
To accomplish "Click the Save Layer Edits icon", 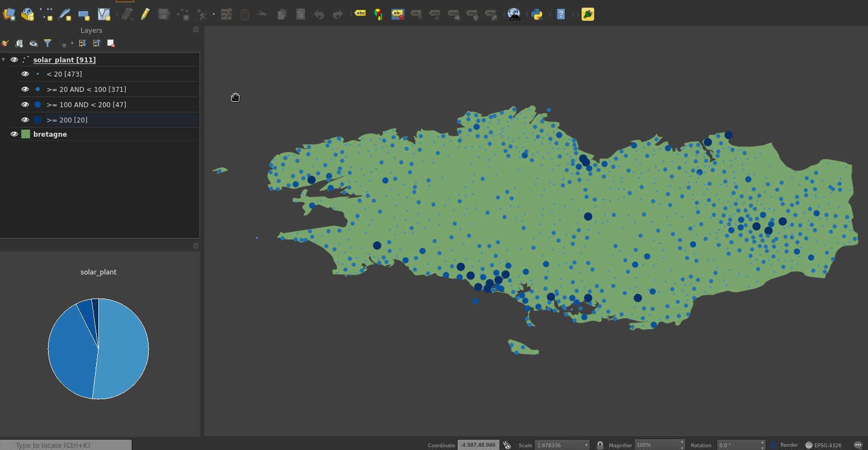I will 163,14.
